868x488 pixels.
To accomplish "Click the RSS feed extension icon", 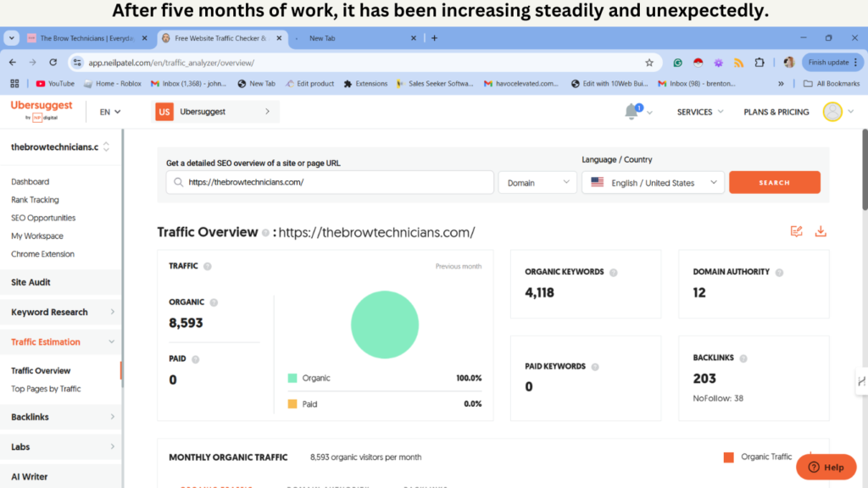I will (x=738, y=63).
